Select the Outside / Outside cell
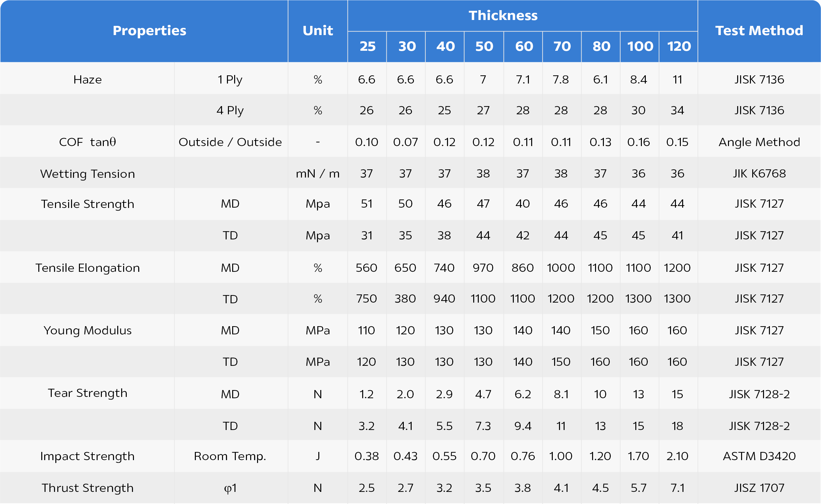Viewport: 821px width, 504px height. coord(230,142)
